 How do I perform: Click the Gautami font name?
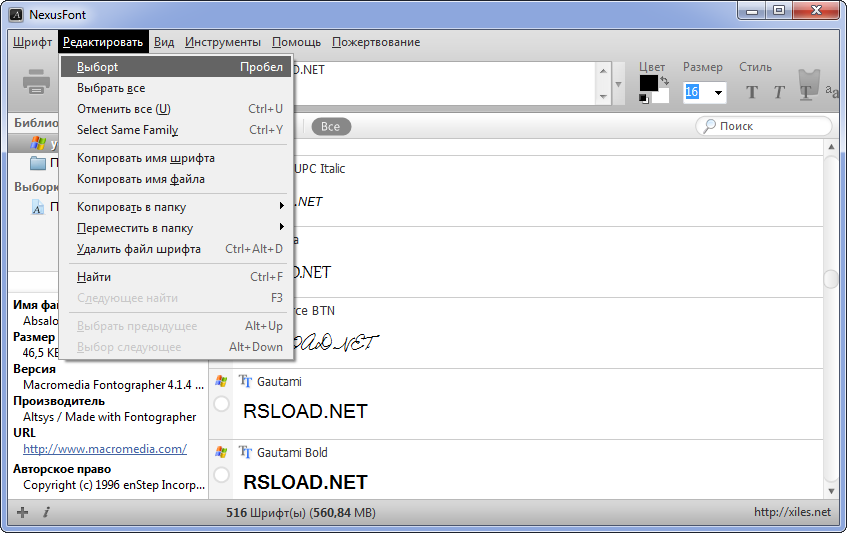279,382
